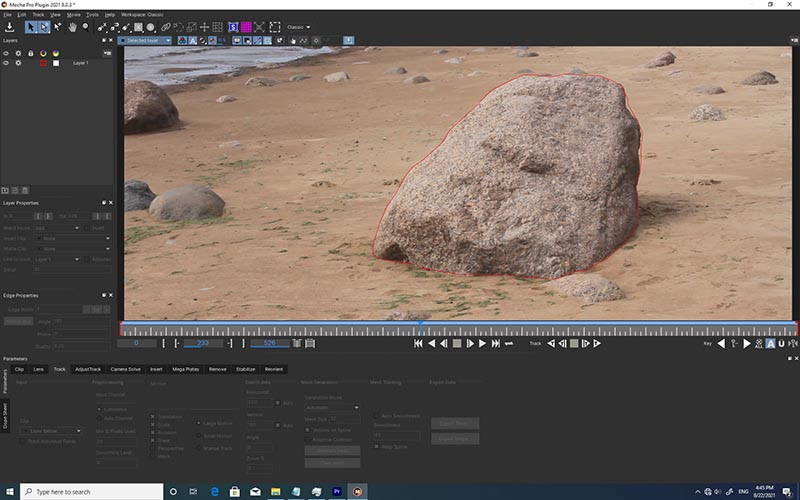The width and height of the screenshot is (800, 500).
Task: Open the Matte Clip dropdown
Action: pos(72,248)
